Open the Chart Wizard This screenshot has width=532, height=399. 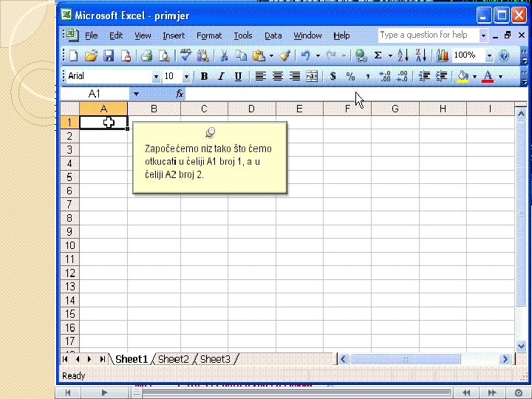(x=443, y=55)
